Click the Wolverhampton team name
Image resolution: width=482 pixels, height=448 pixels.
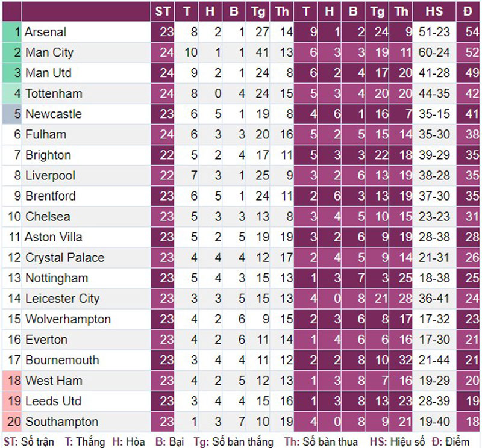click(68, 319)
